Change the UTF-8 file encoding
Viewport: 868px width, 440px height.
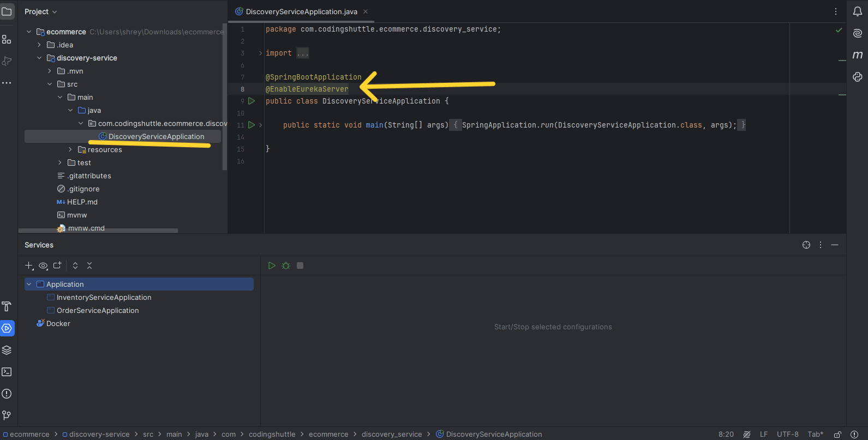(x=788, y=434)
